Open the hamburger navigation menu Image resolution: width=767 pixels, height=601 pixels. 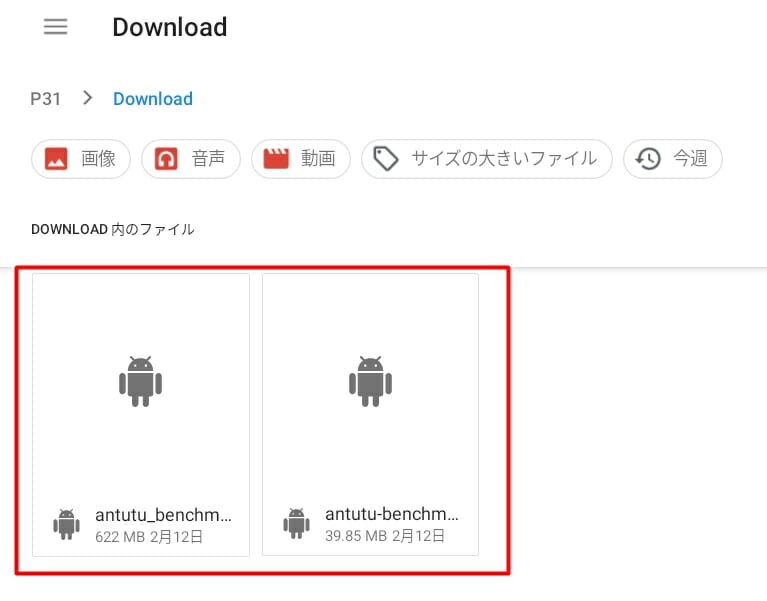(x=56, y=27)
